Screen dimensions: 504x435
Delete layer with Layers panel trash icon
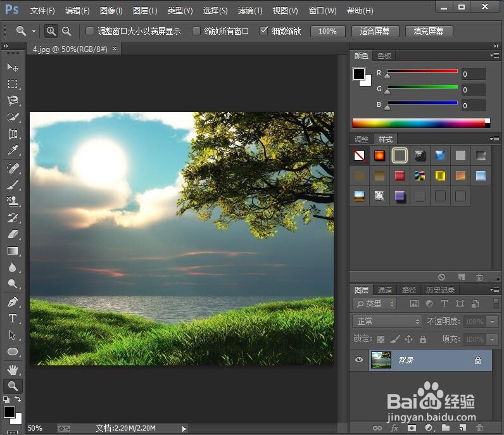point(479,428)
